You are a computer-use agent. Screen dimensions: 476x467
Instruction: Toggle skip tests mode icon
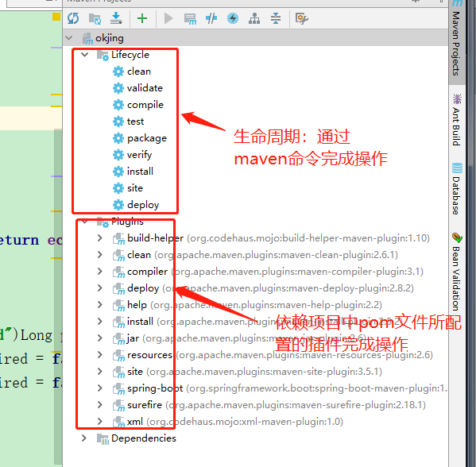point(233,18)
